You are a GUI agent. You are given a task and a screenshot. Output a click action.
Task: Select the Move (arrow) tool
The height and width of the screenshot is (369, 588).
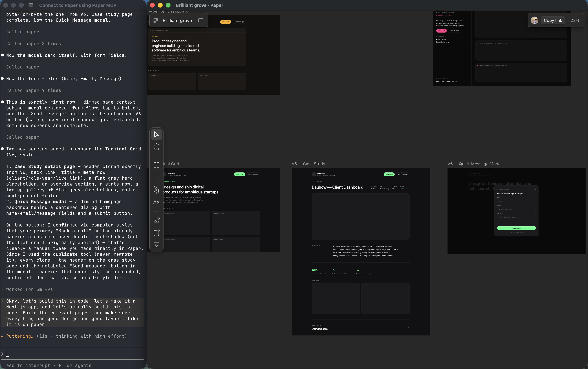[156, 134]
